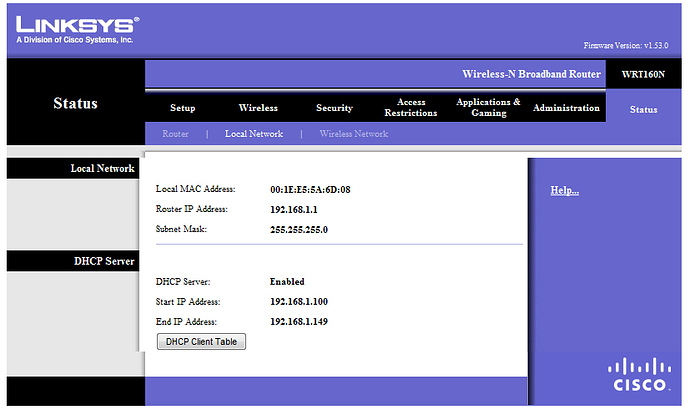
Task: Open the Wireless tab
Action: point(258,108)
